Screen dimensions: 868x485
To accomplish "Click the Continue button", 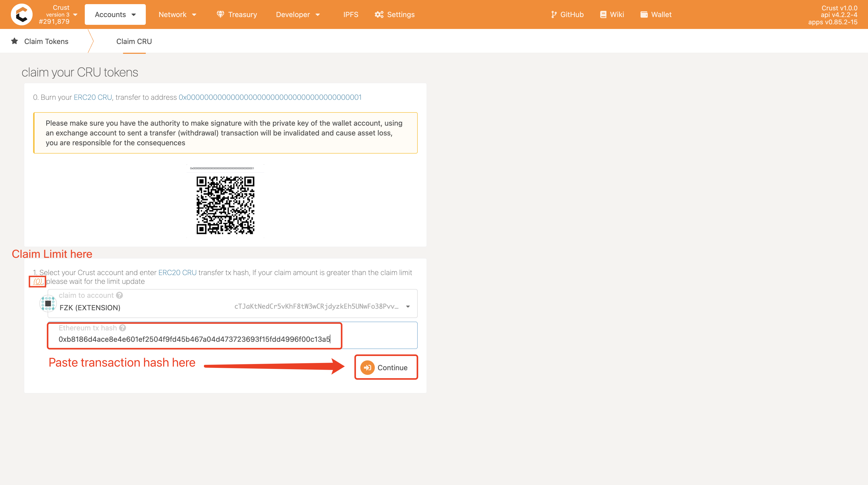I will [x=386, y=367].
